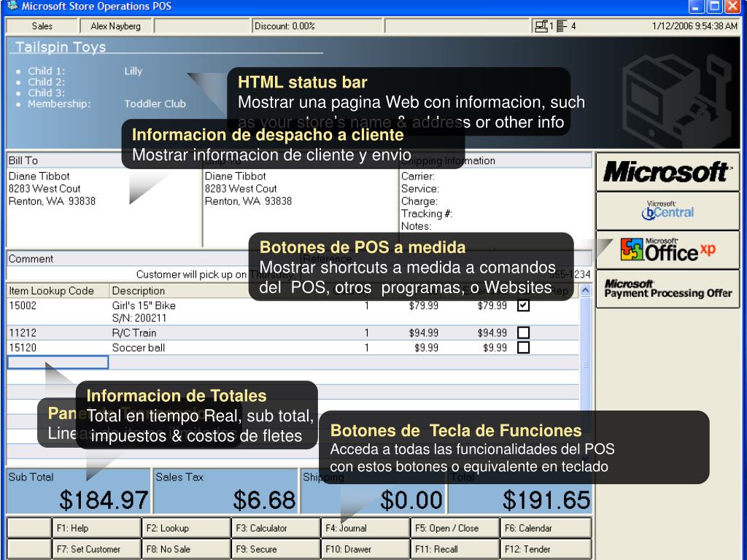
Task: Click the F1: Help button
Action: tap(96, 528)
